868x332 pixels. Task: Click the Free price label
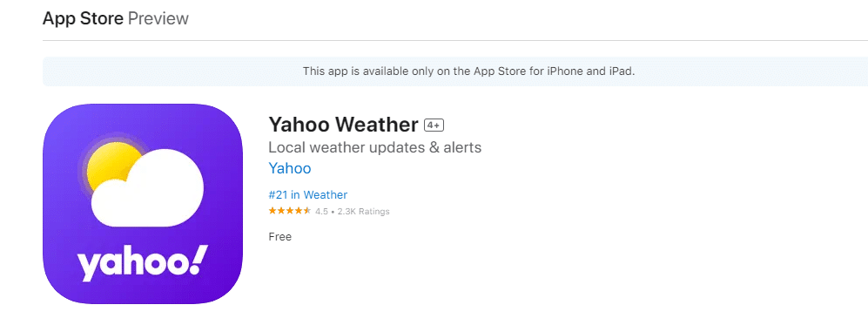(280, 237)
